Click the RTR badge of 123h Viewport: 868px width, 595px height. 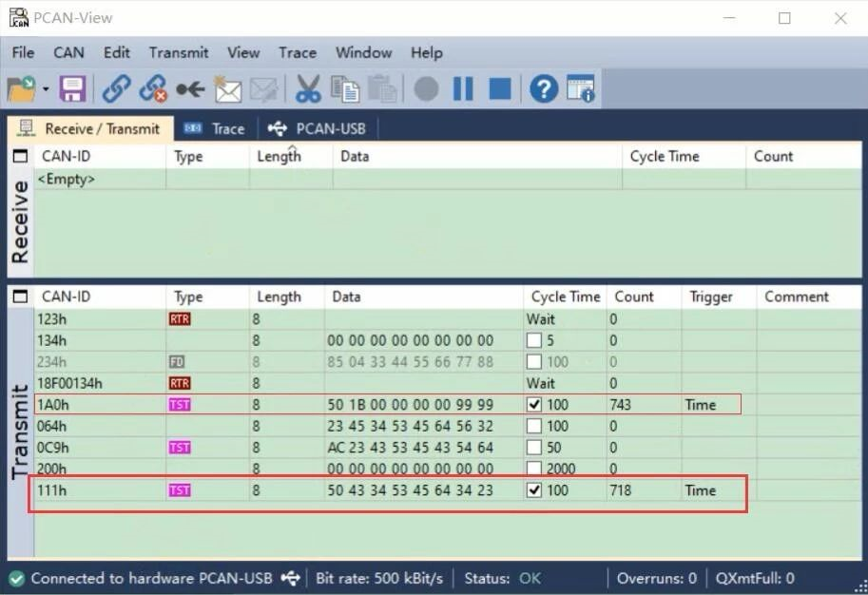pos(180,319)
